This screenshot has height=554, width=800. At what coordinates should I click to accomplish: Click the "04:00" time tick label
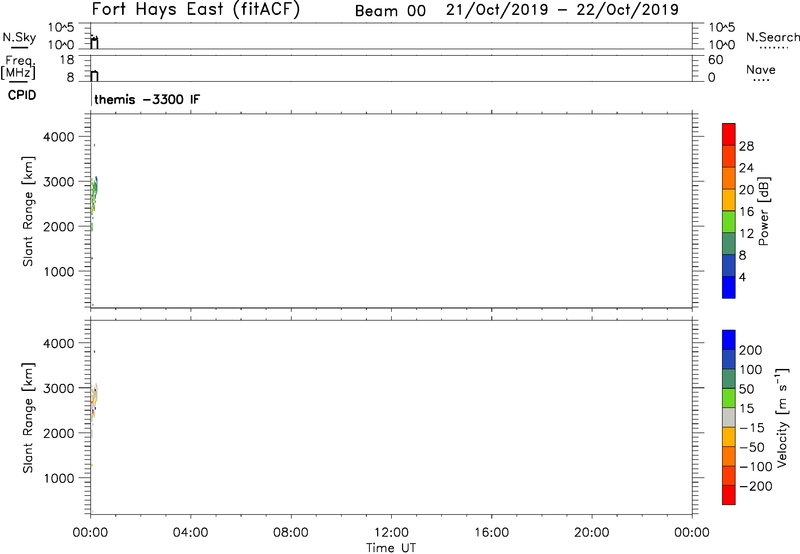(190, 533)
